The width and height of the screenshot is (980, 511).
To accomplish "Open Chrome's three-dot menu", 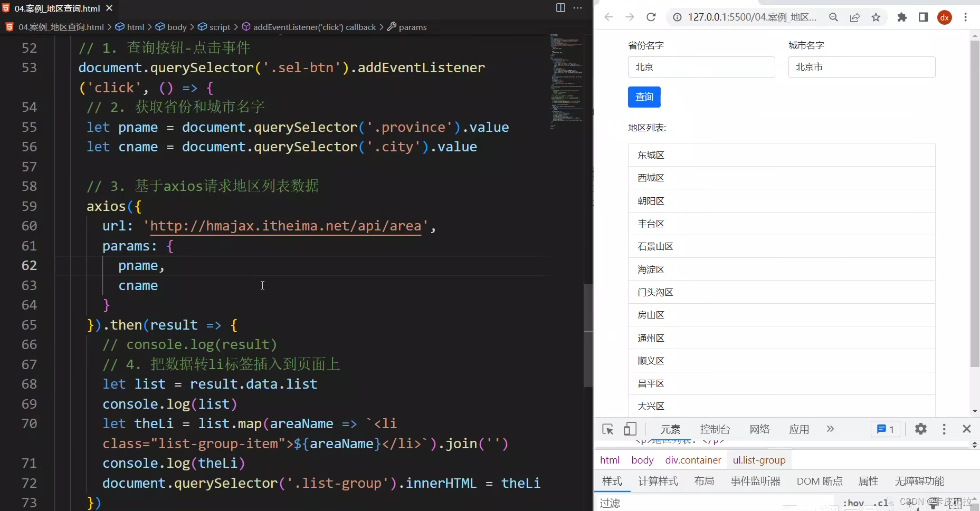I will click(966, 17).
